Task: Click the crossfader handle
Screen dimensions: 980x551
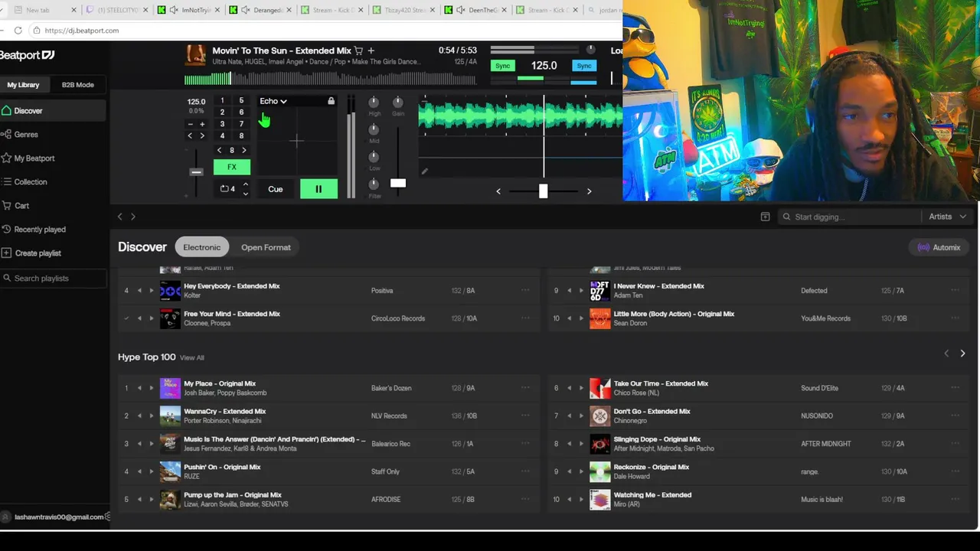Action: (x=543, y=191)
